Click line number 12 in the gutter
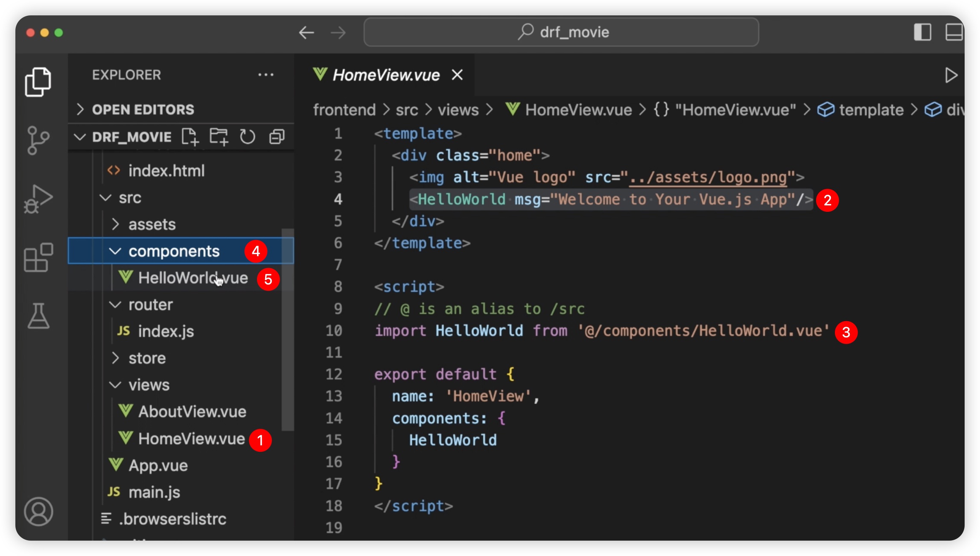The width and height of the screenshot is (980, 556). coord(333,375)
